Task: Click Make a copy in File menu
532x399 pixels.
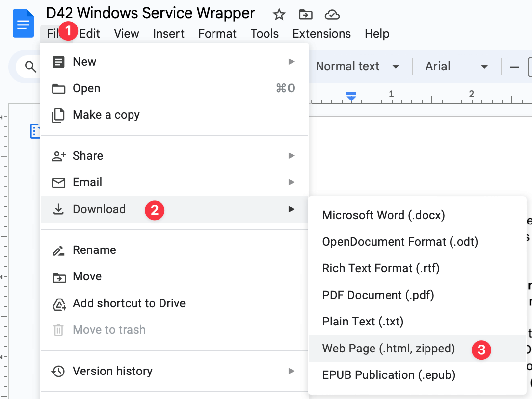Action: click(106, 115)
